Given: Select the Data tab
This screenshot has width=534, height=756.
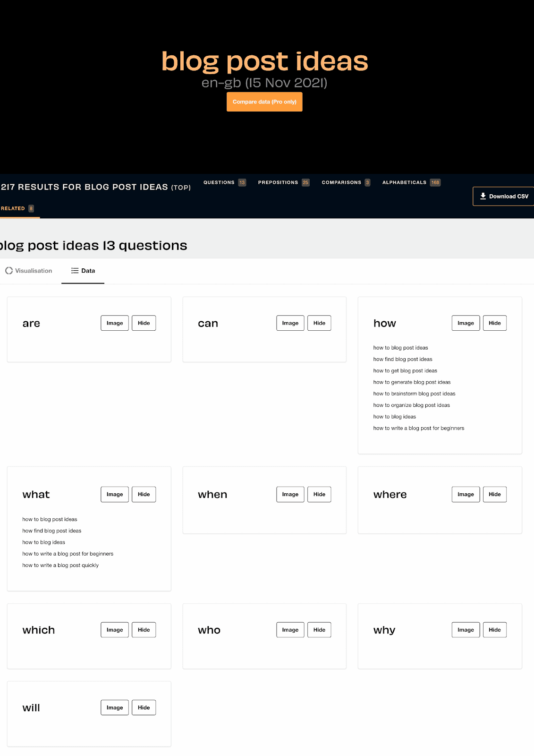Looking at the screenshot, I should click(x=83, y=271).
